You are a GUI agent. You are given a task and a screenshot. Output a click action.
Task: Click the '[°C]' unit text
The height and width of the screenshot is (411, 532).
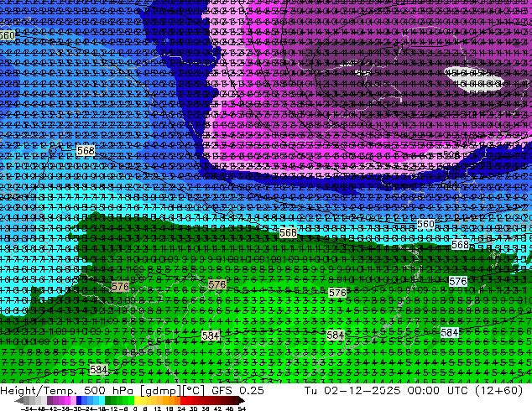click(x=194, y=391)
